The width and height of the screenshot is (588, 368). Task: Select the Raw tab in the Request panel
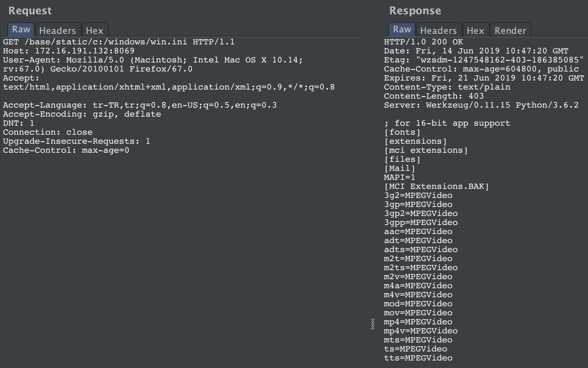[x=20, y=29]
